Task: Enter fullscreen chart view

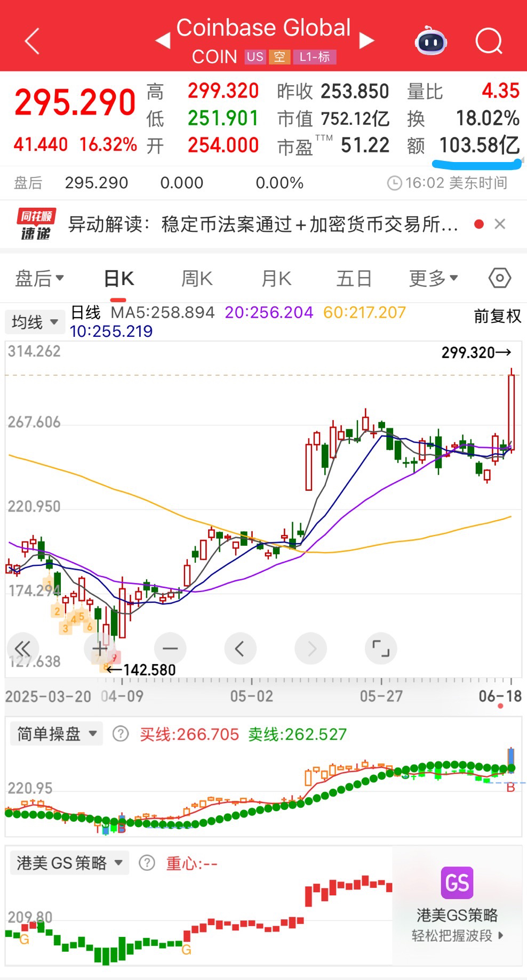Action: pyautogui.click(x=381, y=649)
